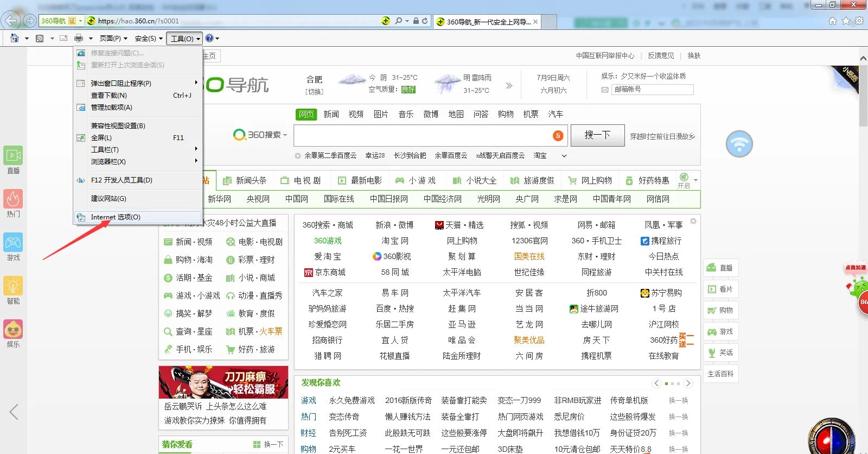Click the house icon beside the star
This screenshot has height=454, width=868.
click(x=833, y=21)
